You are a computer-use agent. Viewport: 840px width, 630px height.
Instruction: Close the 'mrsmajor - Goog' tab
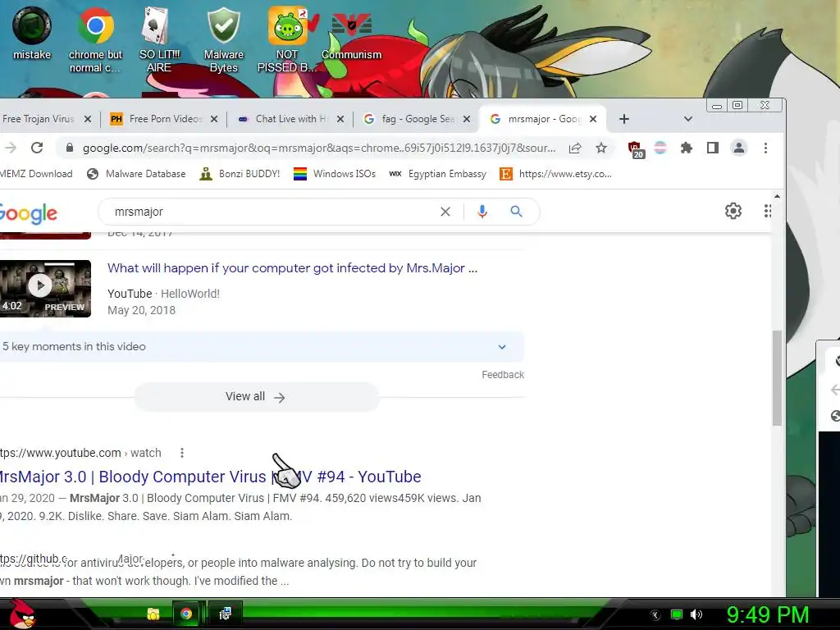pos(593,119)
